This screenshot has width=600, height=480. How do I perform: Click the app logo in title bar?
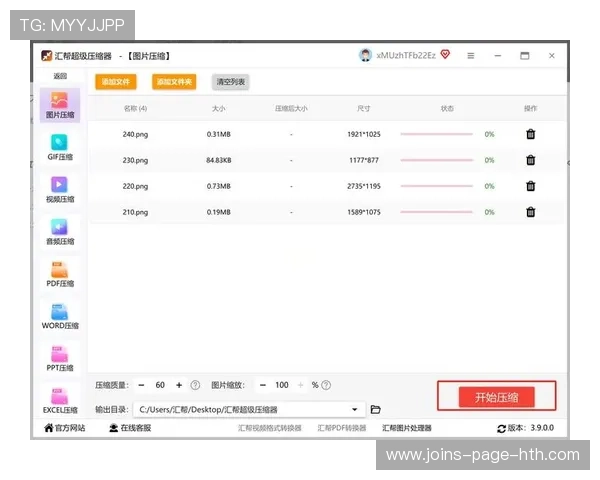[x=46, y=56]
